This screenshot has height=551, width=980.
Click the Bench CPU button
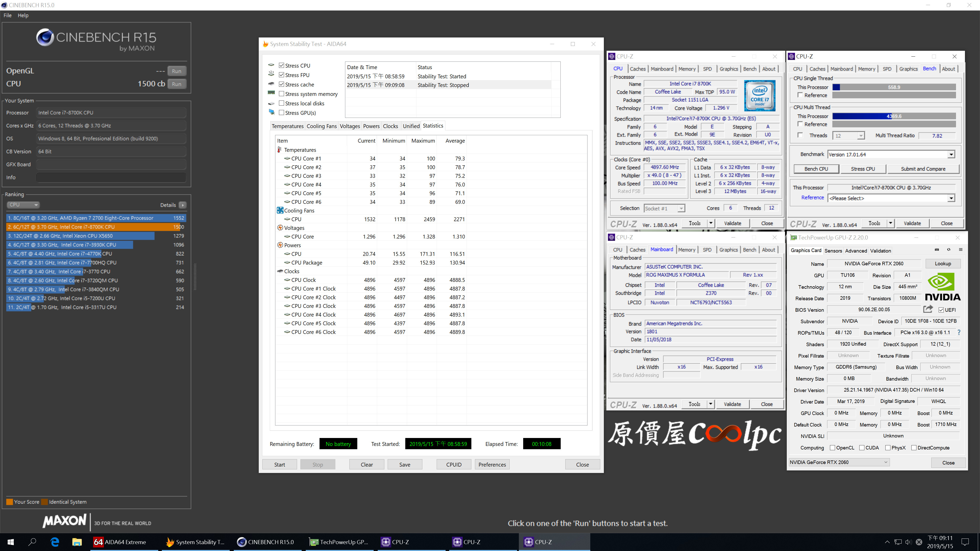click(816, 169)
